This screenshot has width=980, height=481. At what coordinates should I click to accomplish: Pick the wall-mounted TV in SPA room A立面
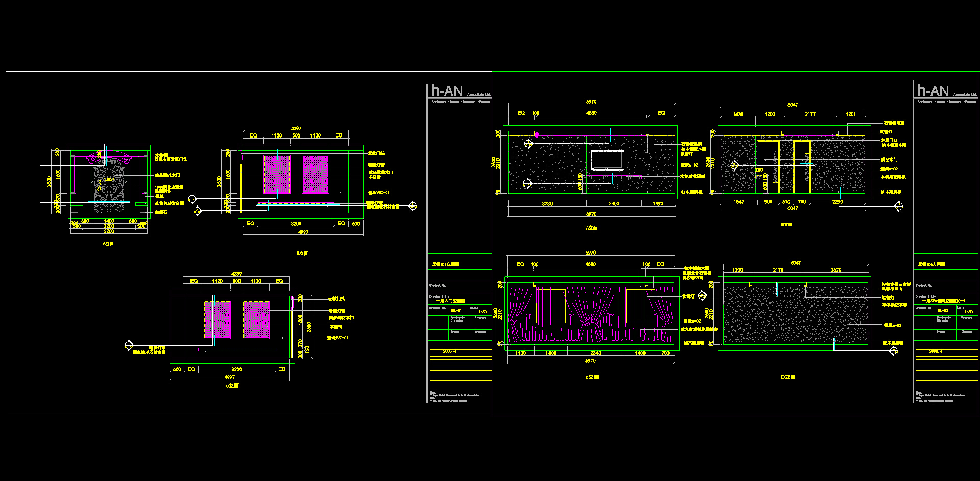(607, 161)
